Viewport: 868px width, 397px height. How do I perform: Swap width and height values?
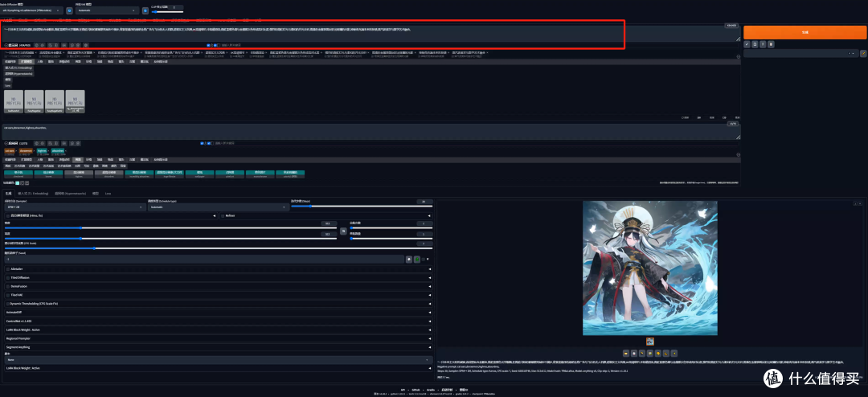tap(343, 231)
